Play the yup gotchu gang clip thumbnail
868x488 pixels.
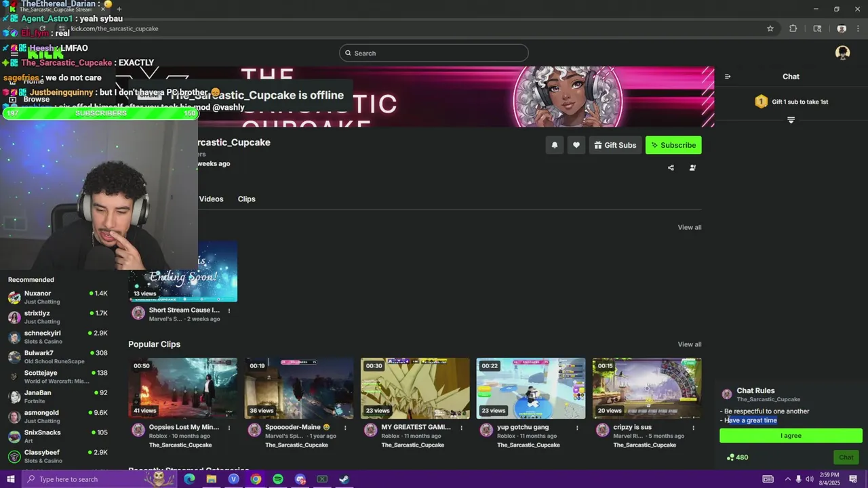[531, 388]
